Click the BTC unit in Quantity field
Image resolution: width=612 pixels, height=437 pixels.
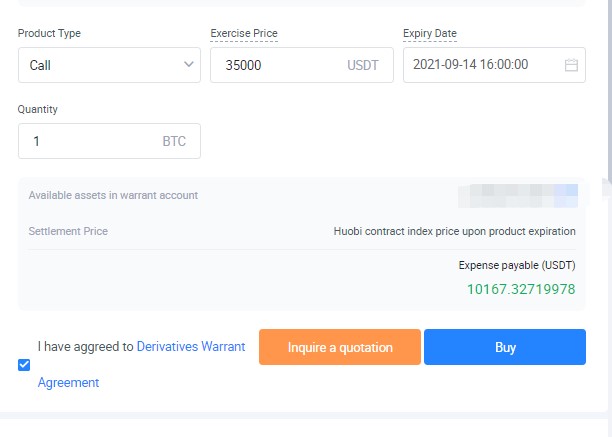pyautogui.click(x=174, y=141)
